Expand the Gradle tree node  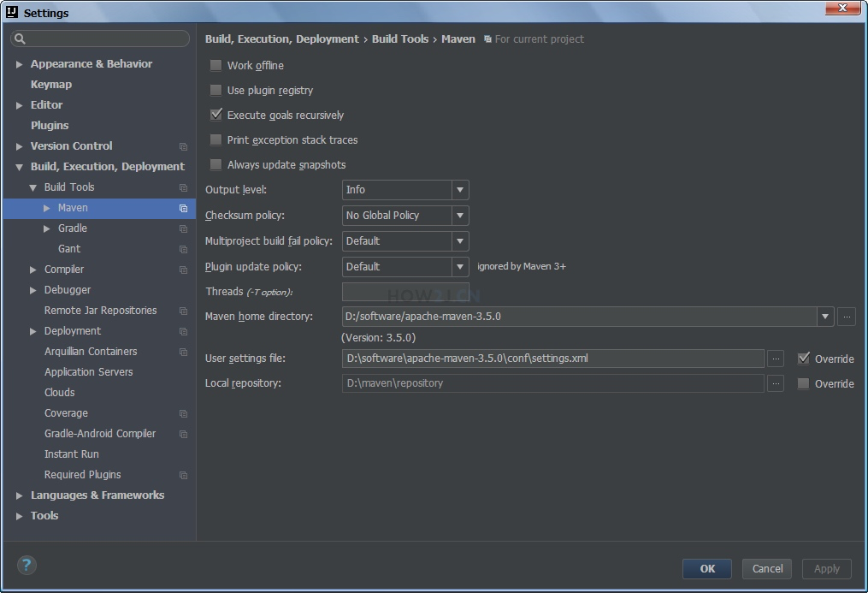pos(47,228)
